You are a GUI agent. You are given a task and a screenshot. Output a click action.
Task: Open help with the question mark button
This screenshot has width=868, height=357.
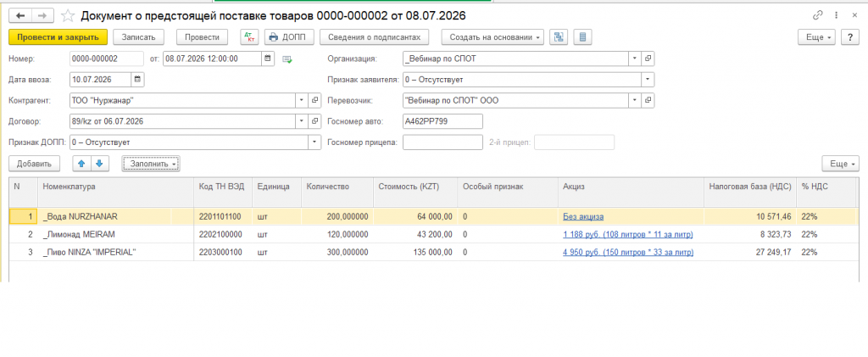coord(849,37)
